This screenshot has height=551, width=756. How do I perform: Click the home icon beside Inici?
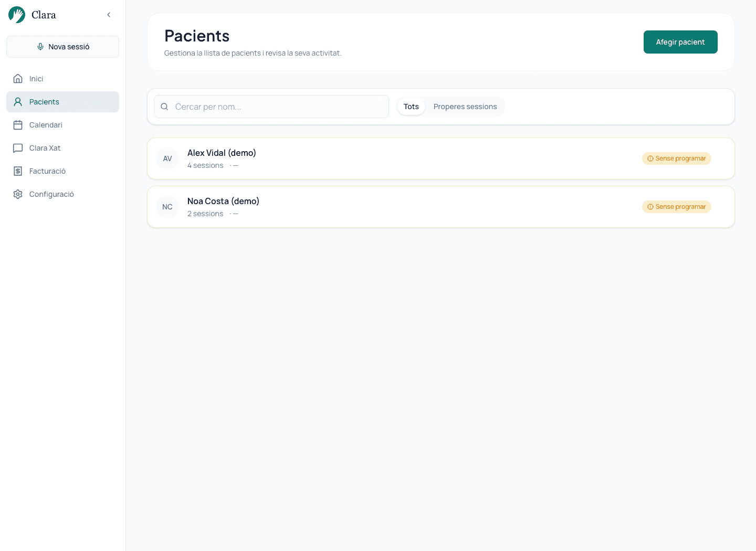(x=18, y=79)
